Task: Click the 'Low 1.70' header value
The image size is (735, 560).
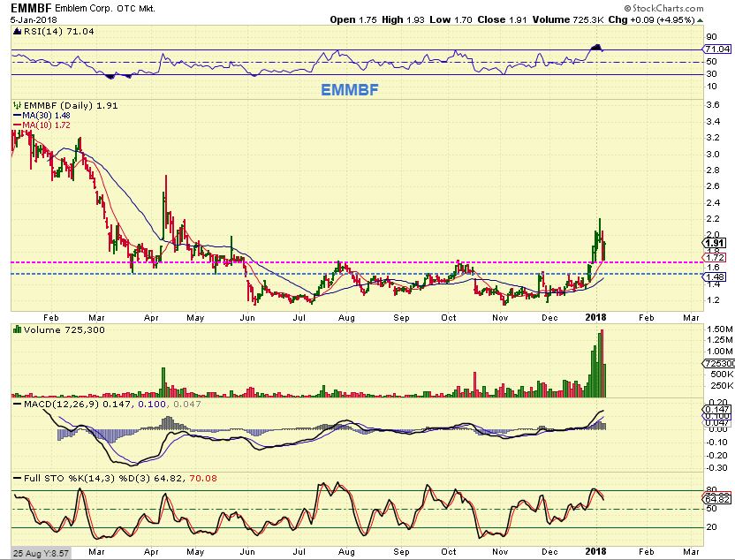Action: tap(451, 19)
